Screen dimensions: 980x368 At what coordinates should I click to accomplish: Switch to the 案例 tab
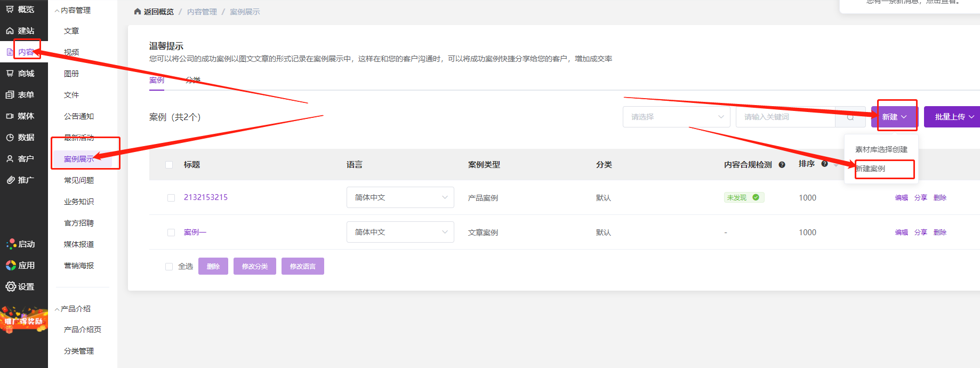tap(157, 80)
